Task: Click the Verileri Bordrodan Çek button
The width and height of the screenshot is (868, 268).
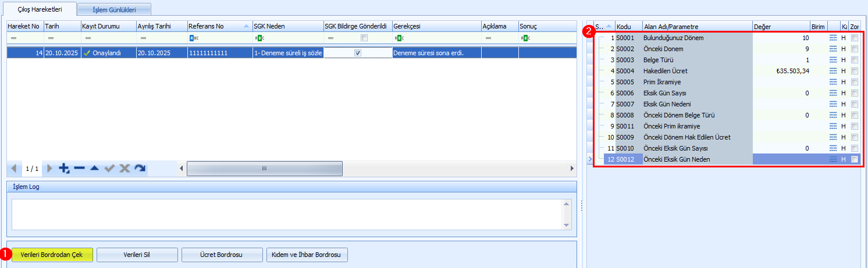Action: pos(52,255)
